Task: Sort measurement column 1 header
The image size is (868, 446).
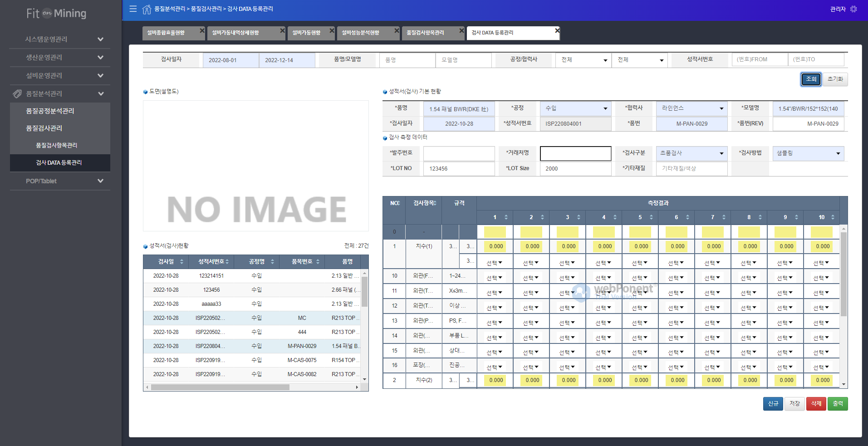Action: click(506, 217)
